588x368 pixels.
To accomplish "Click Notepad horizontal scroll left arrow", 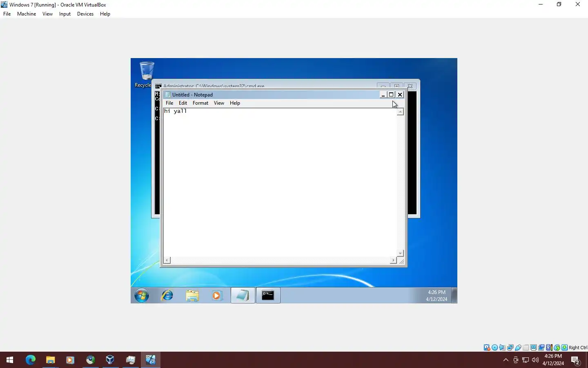I will tap(167, 260).
